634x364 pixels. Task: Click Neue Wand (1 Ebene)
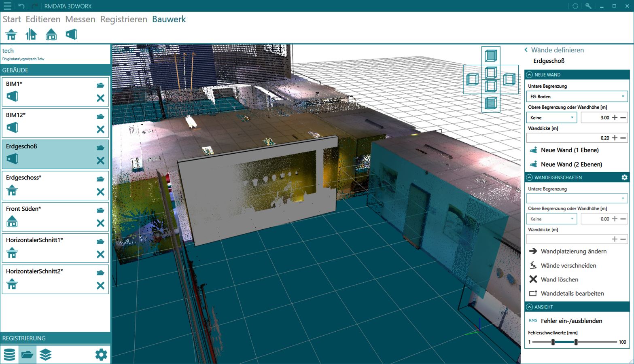tap(569, 150)
